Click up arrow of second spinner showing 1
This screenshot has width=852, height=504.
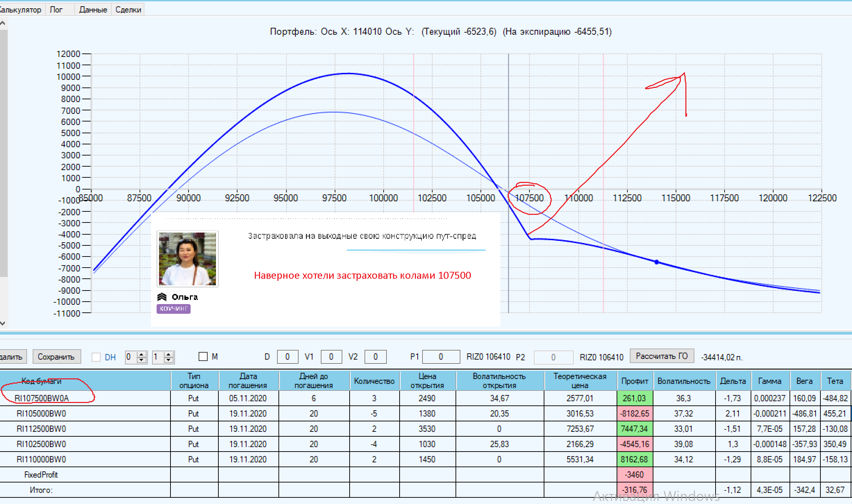click(x=168, y=354)
